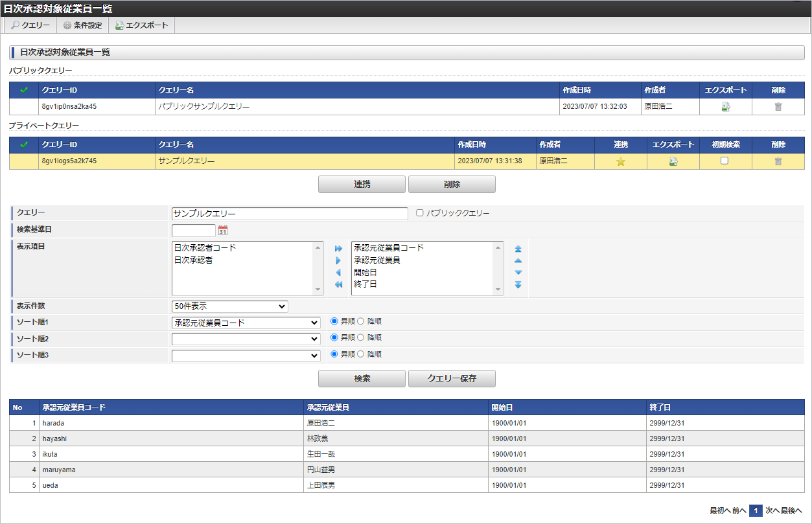Click the move-all-right double arrow icon
Viewport: 812px width, 524px height.
pyautogui.click(x=338, y=249)
